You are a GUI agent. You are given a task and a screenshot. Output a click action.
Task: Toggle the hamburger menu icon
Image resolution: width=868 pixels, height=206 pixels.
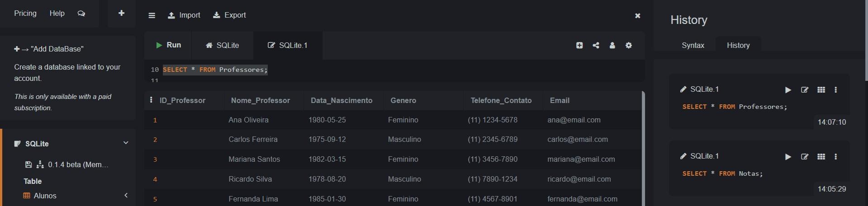(x=152, y=15)
